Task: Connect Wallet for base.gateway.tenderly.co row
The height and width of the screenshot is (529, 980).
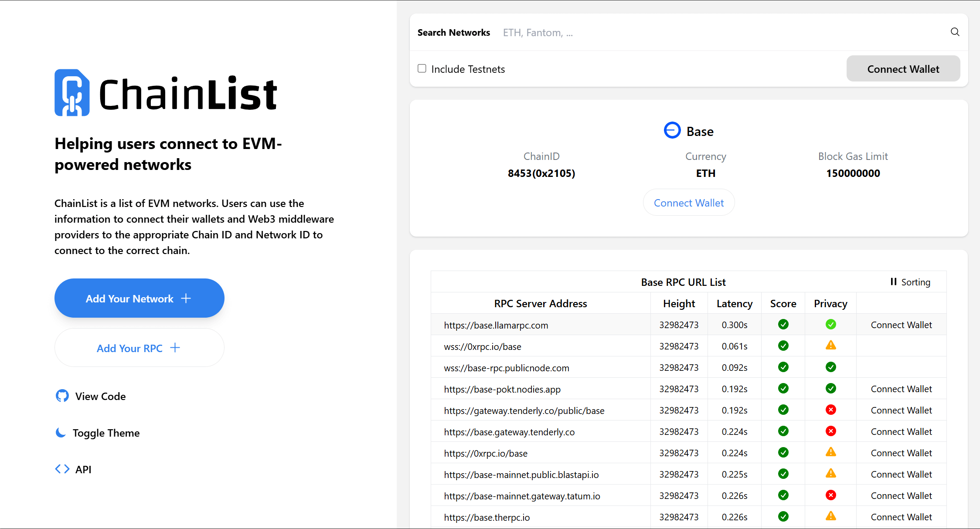Action: coord(901,431)
